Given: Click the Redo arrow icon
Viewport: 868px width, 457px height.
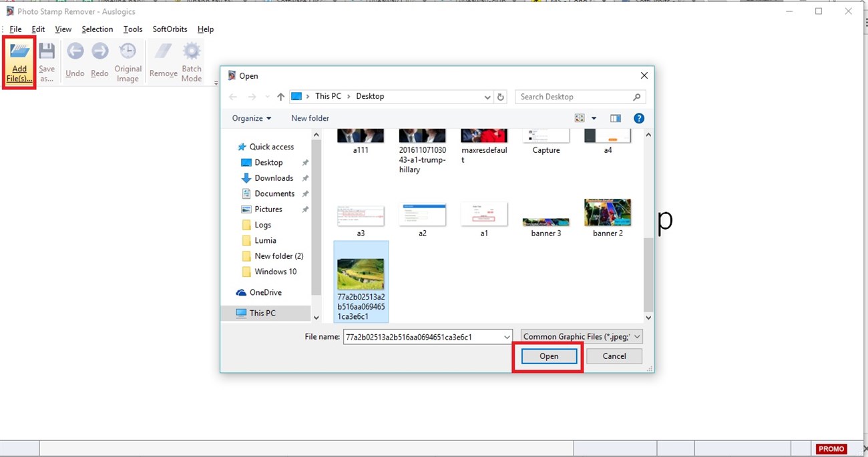Looking at the screenshot, I should [x=99, y=52].
